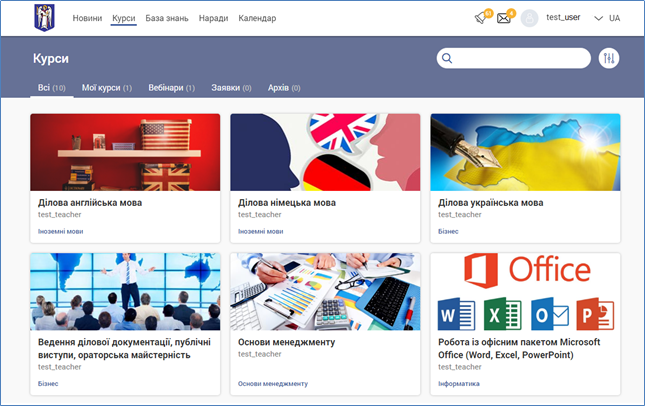Viewport: 645px width, 406px height.
Task: Open the filter settings sliders icon
Action: pyautogui.click(x=609, y=59)
